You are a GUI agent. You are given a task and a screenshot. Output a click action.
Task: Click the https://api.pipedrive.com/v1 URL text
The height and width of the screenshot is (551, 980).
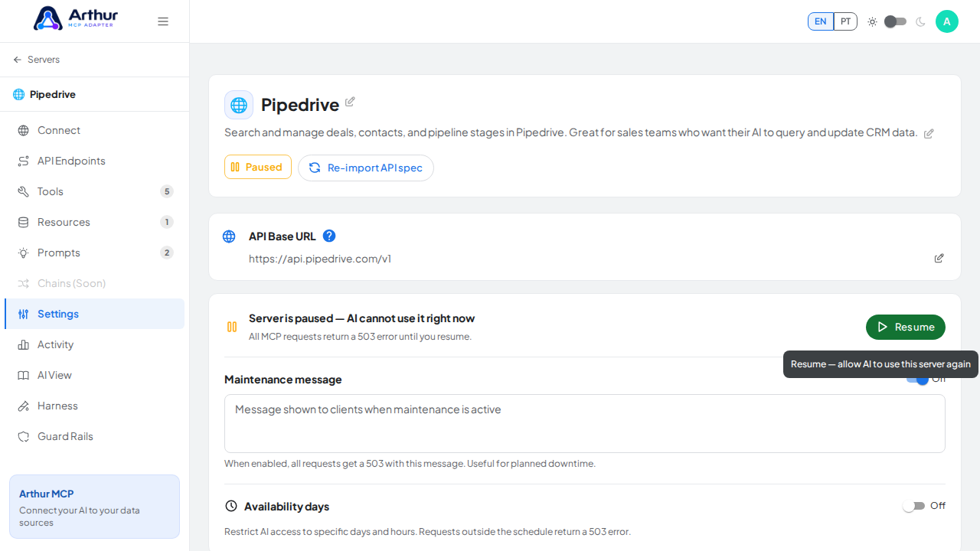click(x=320, y=259)
